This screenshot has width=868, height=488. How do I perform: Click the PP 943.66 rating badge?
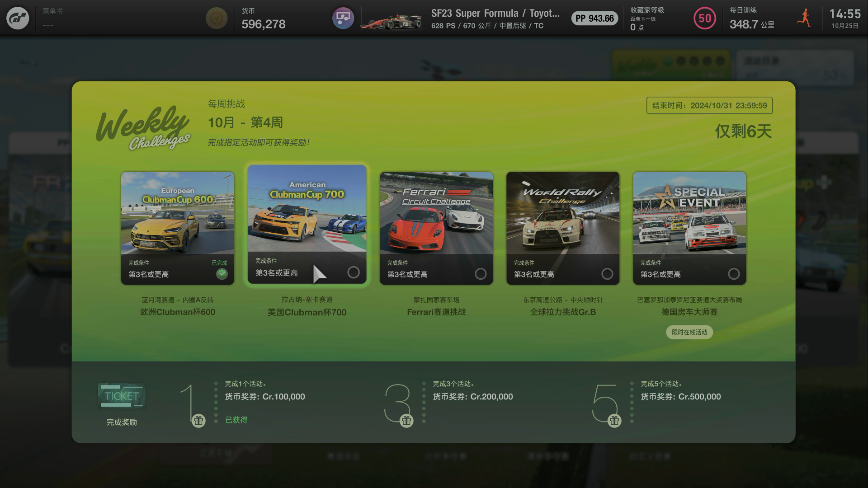594,19
